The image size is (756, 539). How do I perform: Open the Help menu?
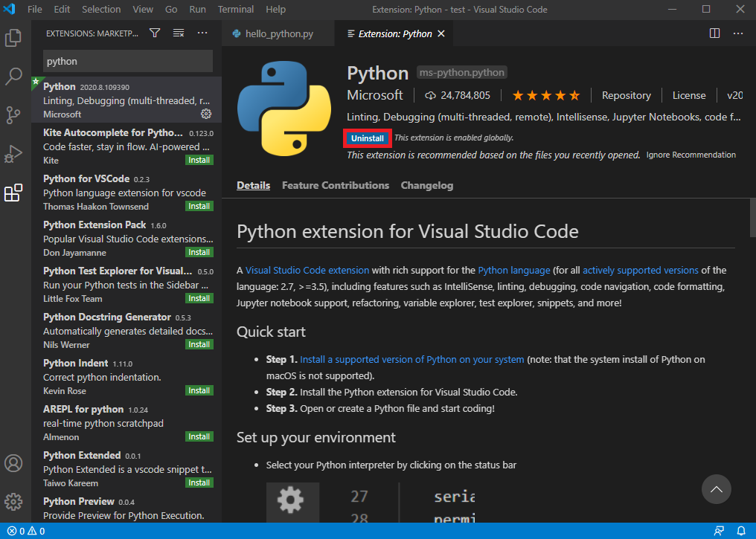(276, 9)
